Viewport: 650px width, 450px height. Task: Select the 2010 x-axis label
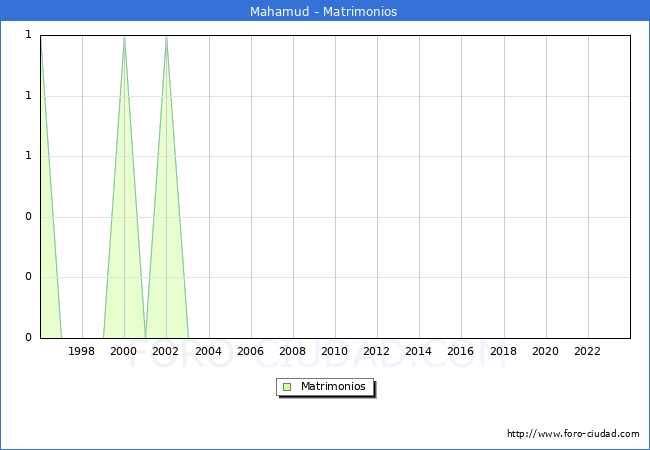pos(334,352)
